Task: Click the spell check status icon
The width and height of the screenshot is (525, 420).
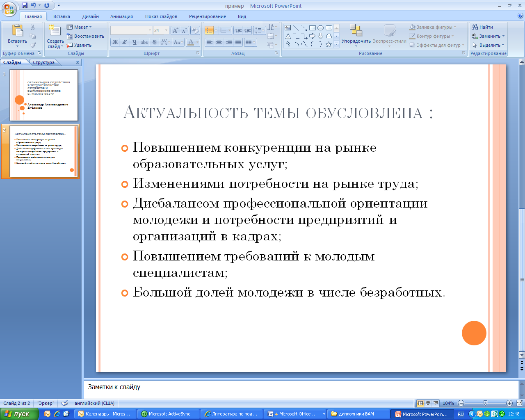Action: pyautogui.click(x=65, y=403)
